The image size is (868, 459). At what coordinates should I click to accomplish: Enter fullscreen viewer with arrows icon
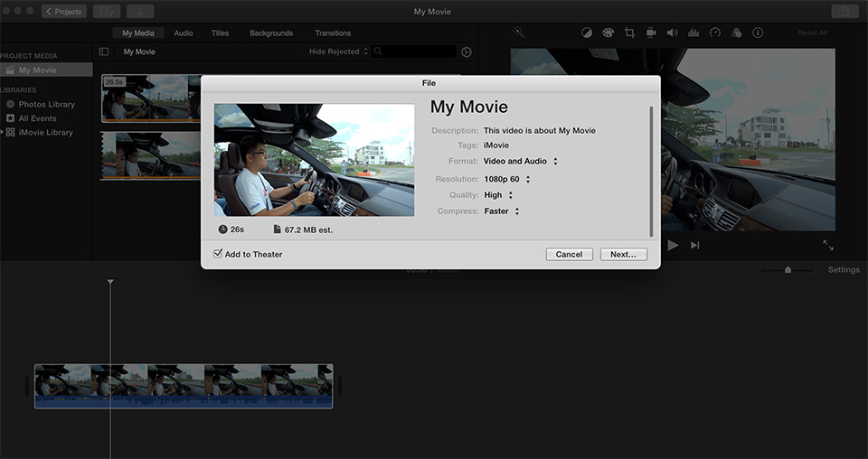(828, 245)
